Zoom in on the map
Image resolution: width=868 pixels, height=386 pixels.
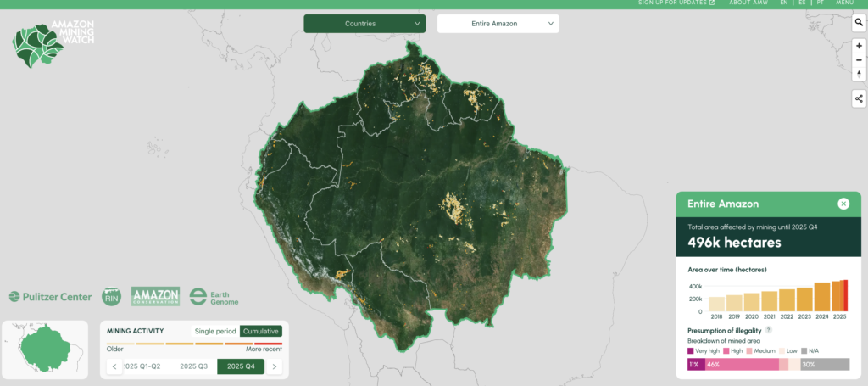[x=859, y=46]
